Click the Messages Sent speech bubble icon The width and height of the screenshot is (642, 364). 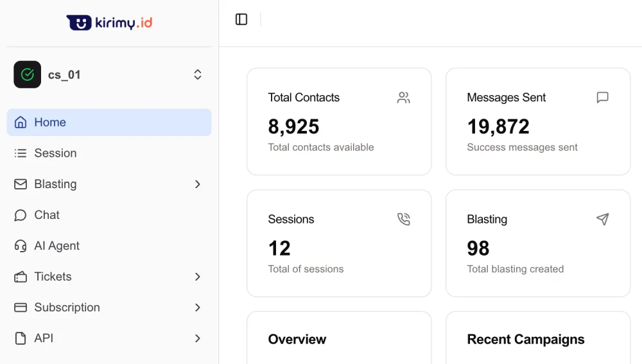tap(602, 98)
